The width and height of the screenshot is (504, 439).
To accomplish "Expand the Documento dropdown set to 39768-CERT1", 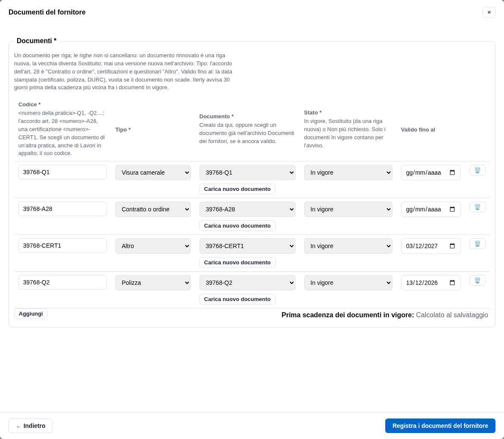I will pos(247,246).
